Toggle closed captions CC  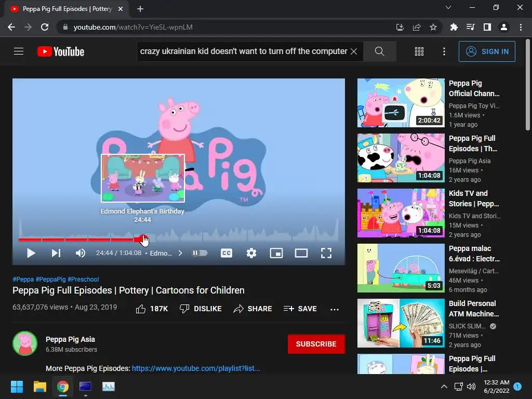coord(227,253)
